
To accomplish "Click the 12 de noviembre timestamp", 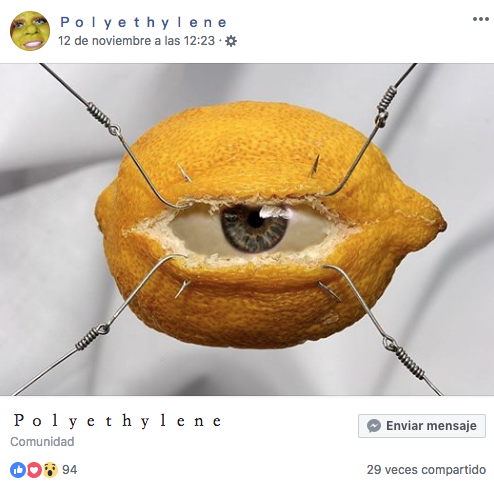I will 136,41.
